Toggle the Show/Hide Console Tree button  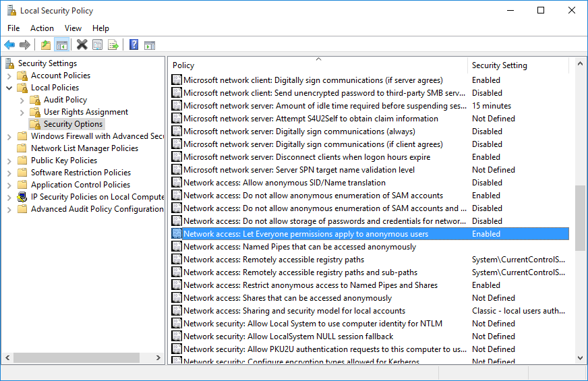click(x=61, y=45)
